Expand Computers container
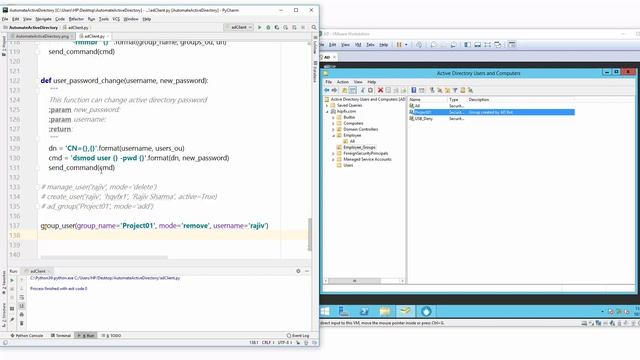 pos(333,123)
